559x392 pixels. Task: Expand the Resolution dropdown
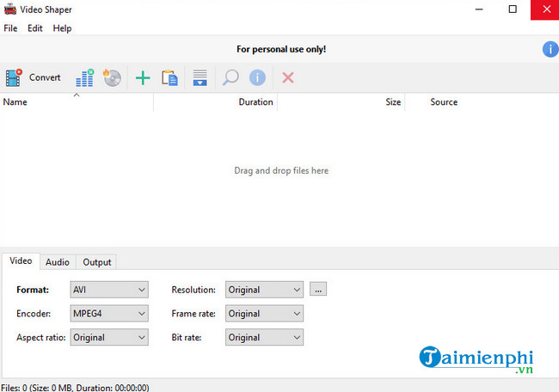click(264, 290)
